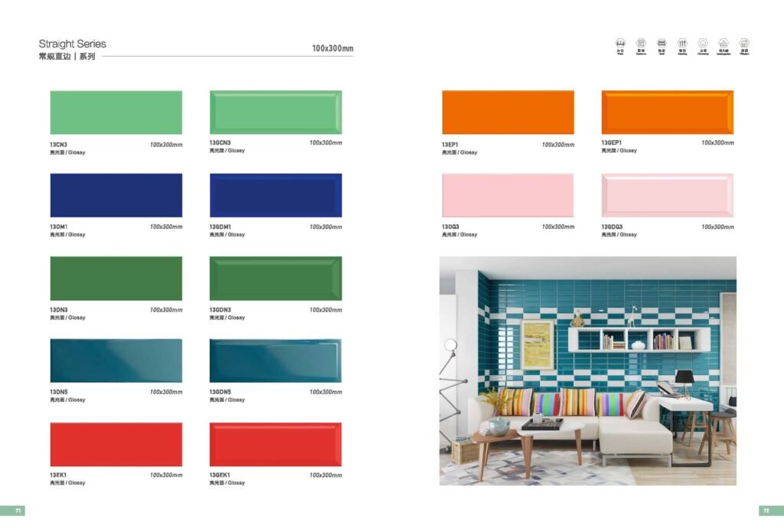Select the Kindergarten application icon
The image size is (784, 532).
click(x=724, y=47)
